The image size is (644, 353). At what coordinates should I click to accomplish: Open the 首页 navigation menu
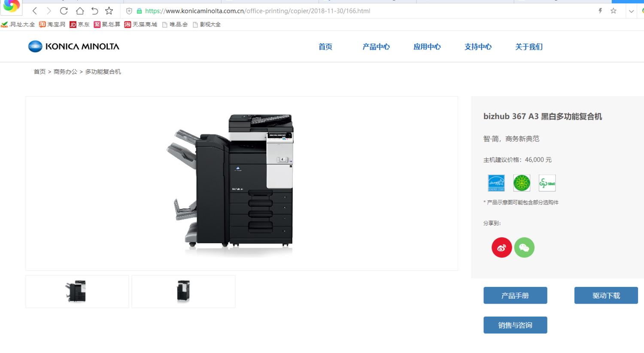(325, 47)
